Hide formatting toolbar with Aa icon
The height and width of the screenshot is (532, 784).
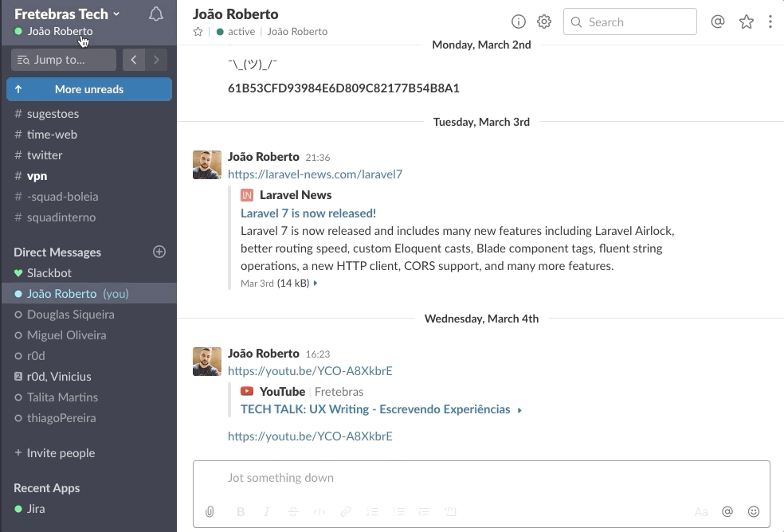[x=701, y=511]
